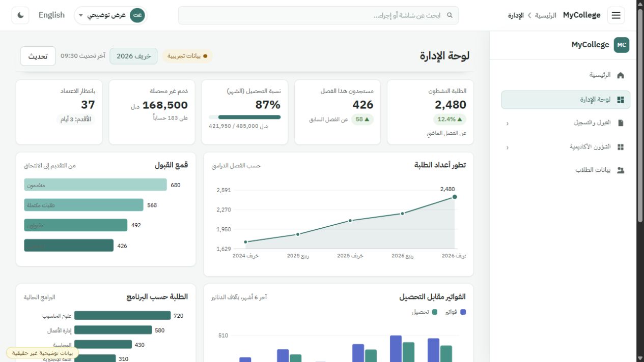This screenshot has width=644, height=362.
Task: Click the تطور أعداد الطلبة chart title
Action: coord(440,165)
